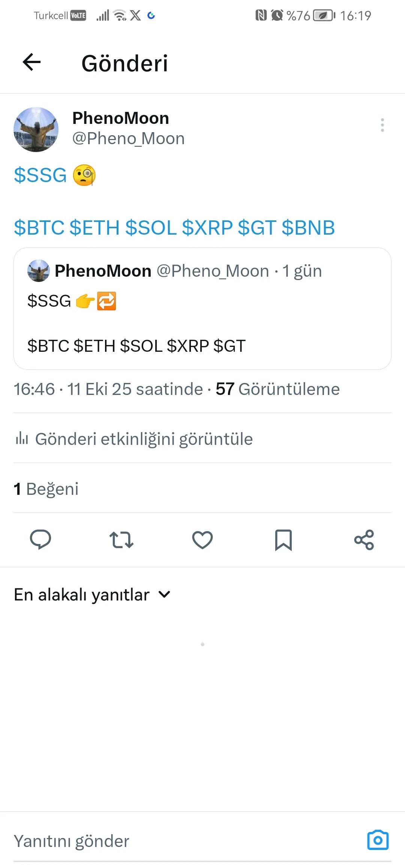
Task: Tap the bar chart analytics icon
Action: (22, 439)
